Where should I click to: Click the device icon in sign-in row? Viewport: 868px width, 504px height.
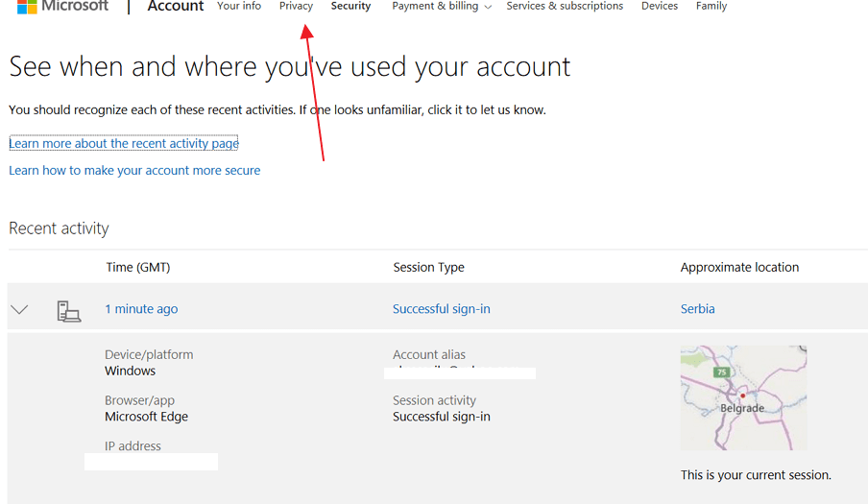point(68,311)
